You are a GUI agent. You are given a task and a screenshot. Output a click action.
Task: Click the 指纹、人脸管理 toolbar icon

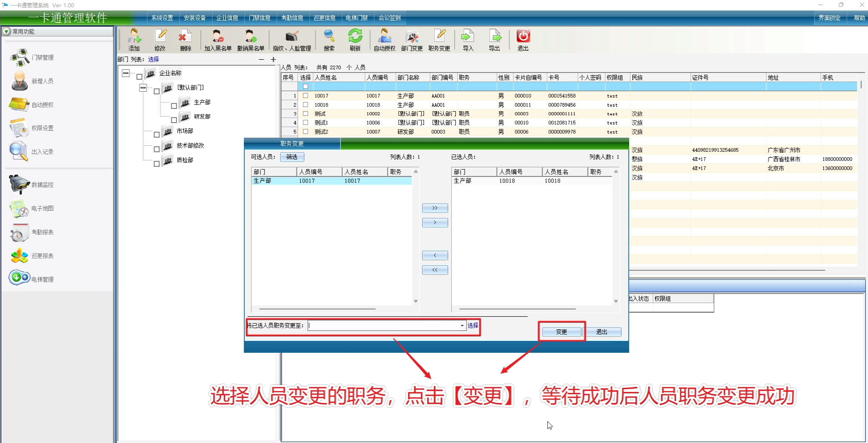tap(292, 40)
